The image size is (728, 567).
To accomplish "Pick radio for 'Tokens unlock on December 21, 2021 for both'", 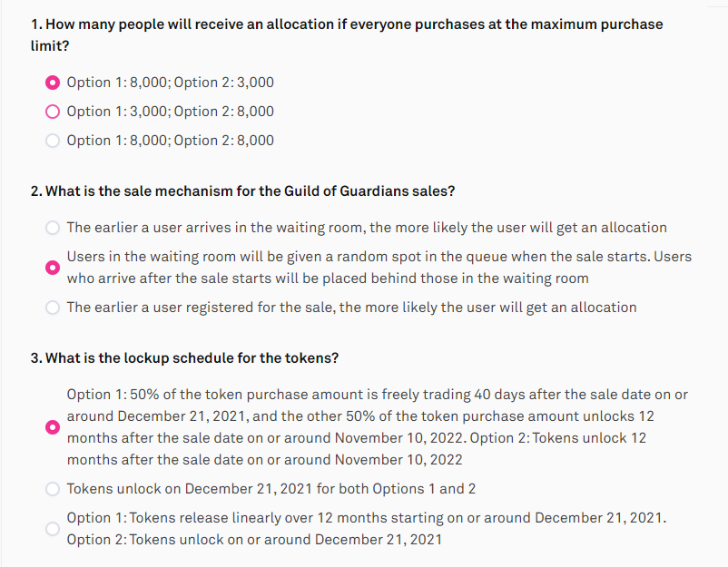I will pyautogui.click(x=53, y=489).
